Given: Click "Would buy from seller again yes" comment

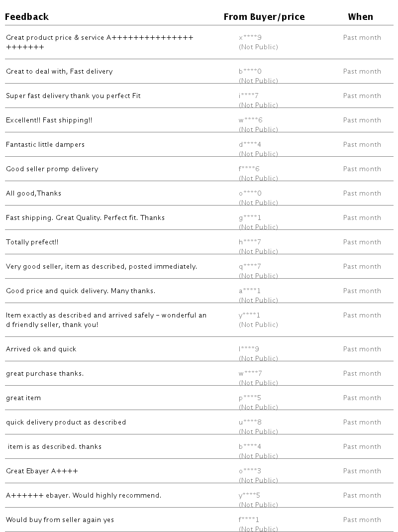Looking at the screenshot, I should pyautogui.click(x=60, y=520).
